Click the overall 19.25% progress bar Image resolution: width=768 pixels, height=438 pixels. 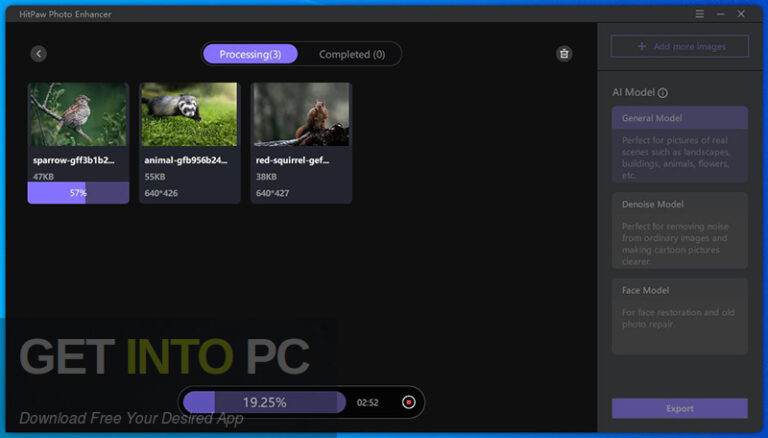click(x=264, y=402)
